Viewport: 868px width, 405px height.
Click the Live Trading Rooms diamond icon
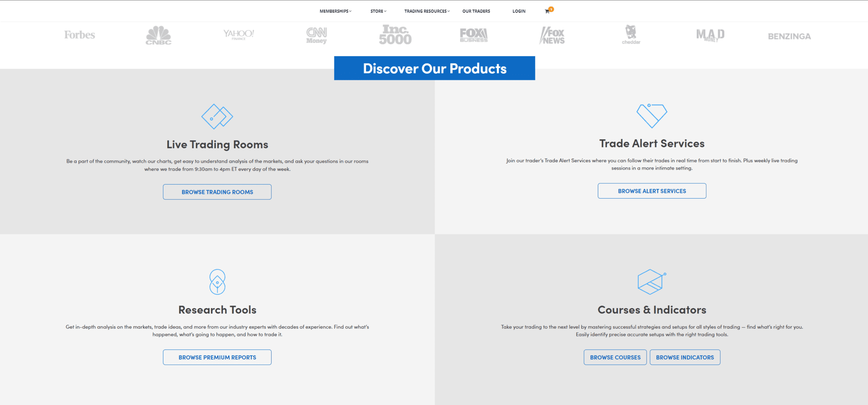tap(217, 117)
